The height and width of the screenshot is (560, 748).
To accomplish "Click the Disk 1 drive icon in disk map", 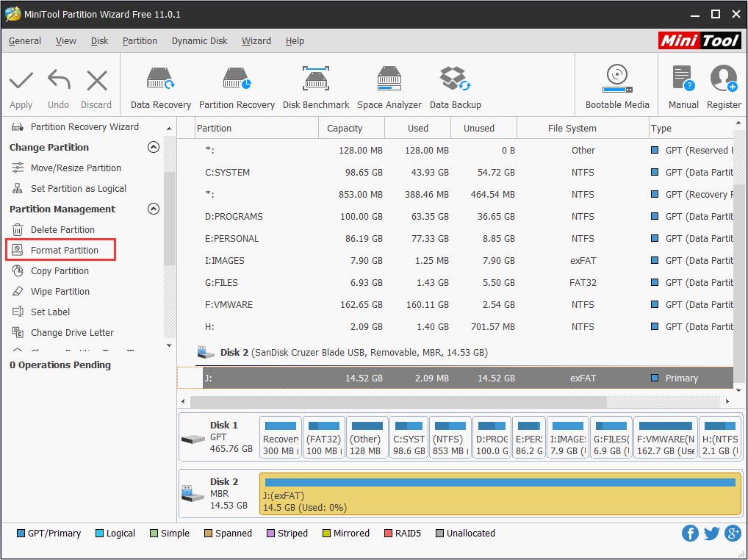I will (193, 439).
